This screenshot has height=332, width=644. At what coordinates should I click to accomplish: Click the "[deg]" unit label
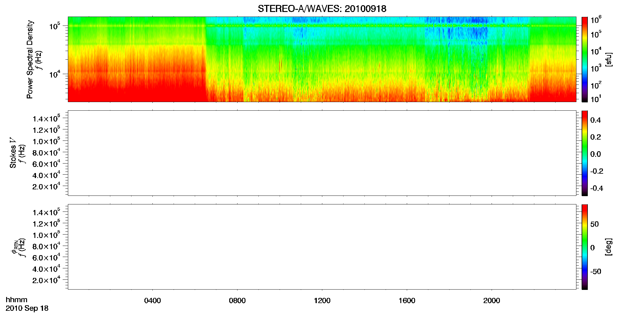(x=608, y=247)
